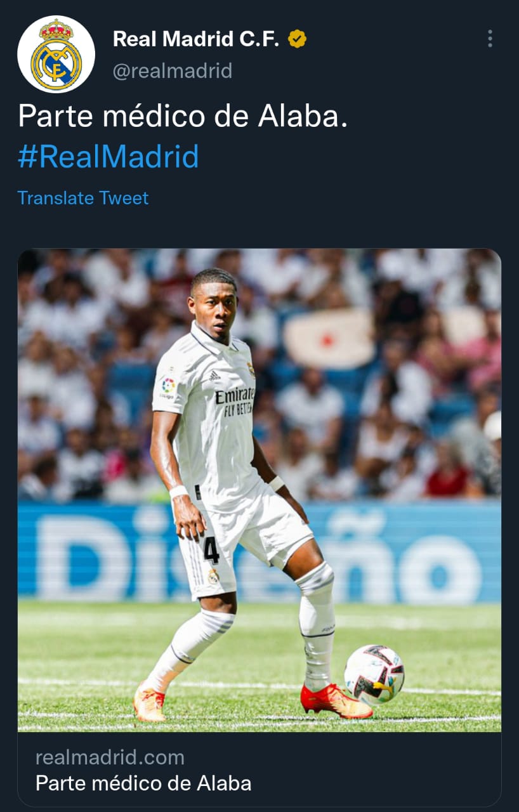Screen dimensions: 519x812
Task: Tap the gold verified badge
Action: tap(297, 39)
